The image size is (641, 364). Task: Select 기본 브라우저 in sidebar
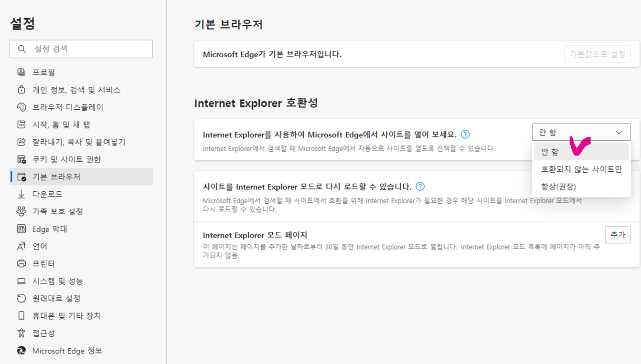click(81, 177)
